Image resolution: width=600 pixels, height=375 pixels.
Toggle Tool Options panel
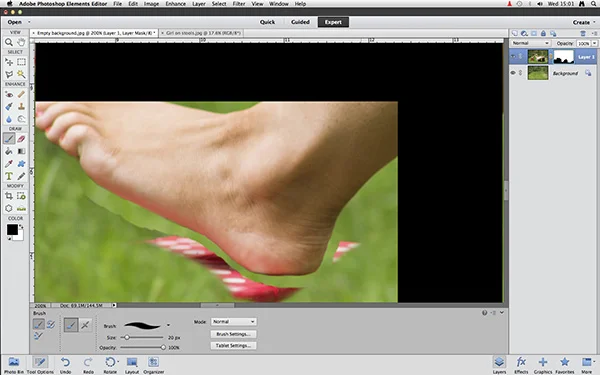(40, 365)
